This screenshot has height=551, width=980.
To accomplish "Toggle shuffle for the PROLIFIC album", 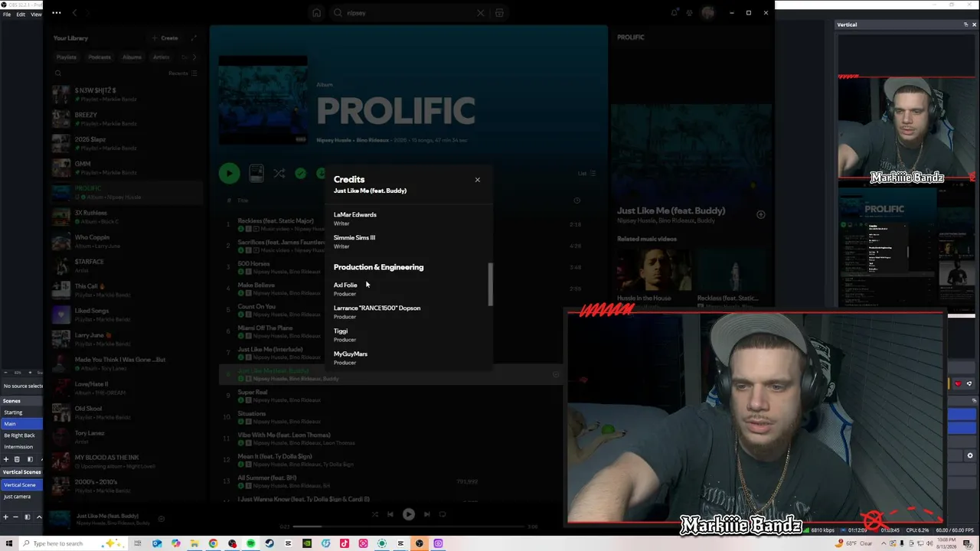I will [279, 174].
